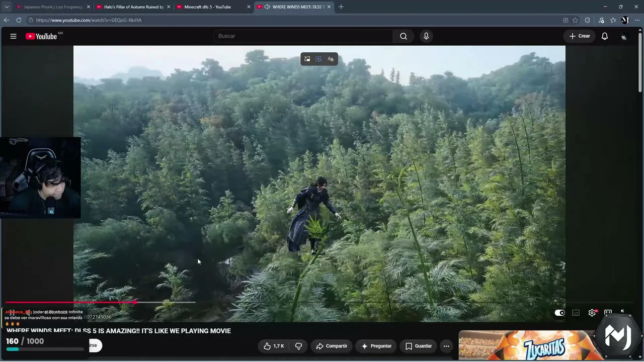Click the video title text
The width and height of the screenshot is (644, 362).
point(119,331)
